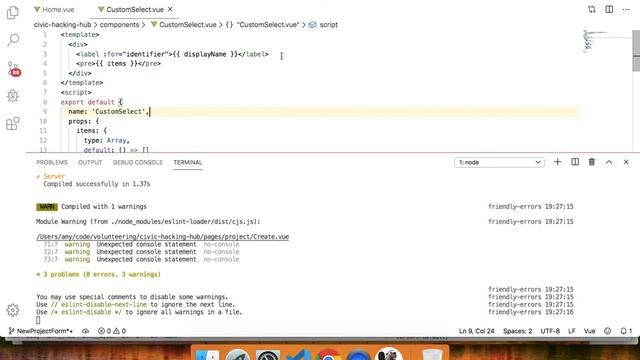Change language mode via Vue indicator
Image resolution: width=640 pixels, height=360 pixels.
[589, 331]
